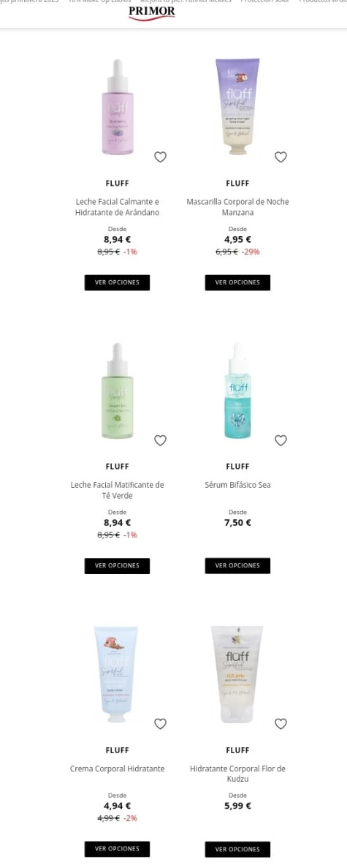The height and width of the screenshot is (868, 347).
Task: Toggle wishlist heart for Hidratante Corporal Flor de Kudzu
Action: pos(281,724)
